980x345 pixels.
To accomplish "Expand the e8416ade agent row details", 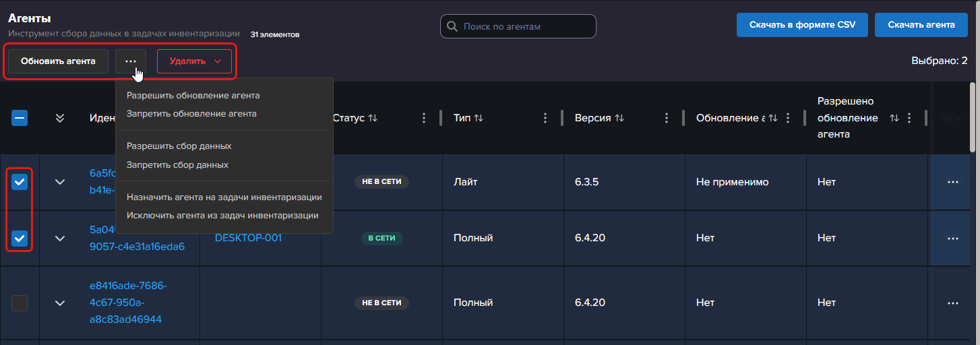I will 60,303.
